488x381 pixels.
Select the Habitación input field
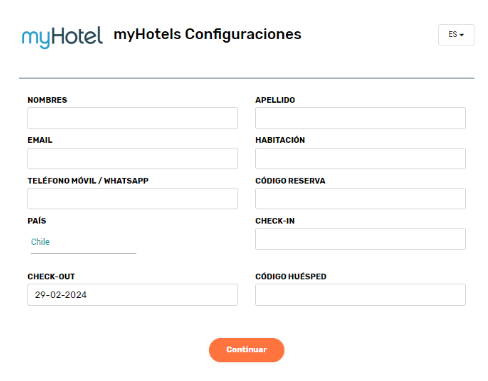[x=360, y=158]
